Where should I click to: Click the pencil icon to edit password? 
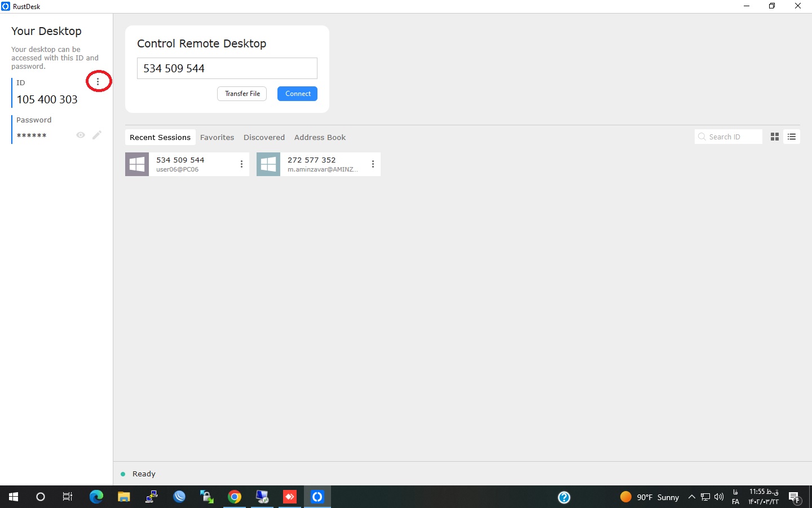(x=97, y=135)
